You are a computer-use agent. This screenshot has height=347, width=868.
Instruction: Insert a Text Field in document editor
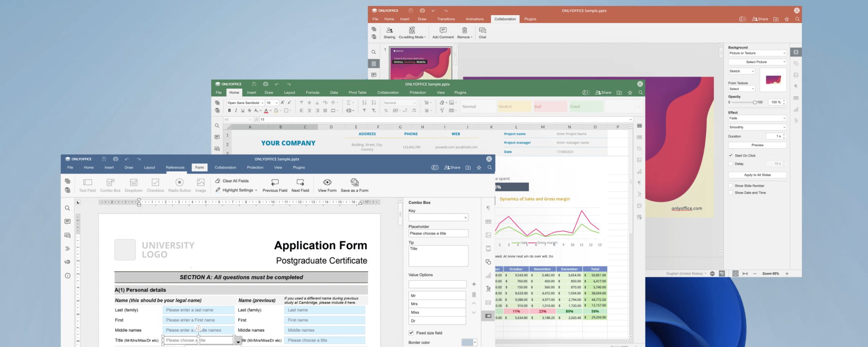click(x=87, y=185)
